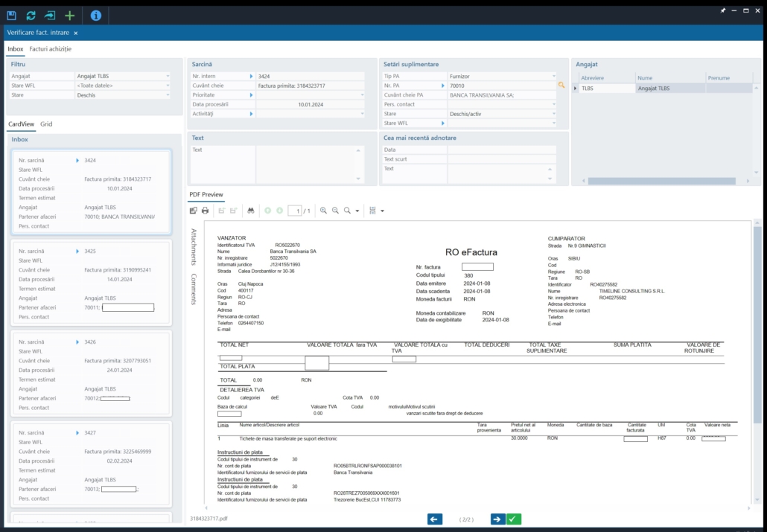This screenshot has width=767, height=532.
Task: Open the Angajat filter dropdown
Action: tap(168, 77)
